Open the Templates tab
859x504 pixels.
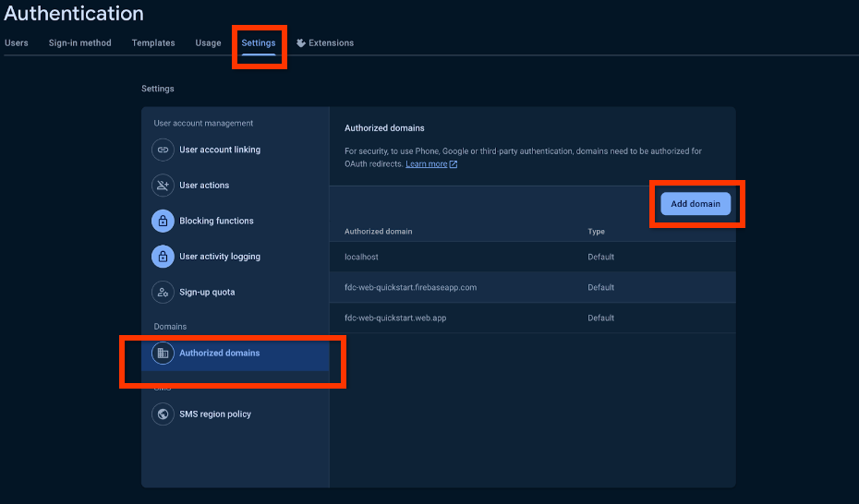click(153, 42)
